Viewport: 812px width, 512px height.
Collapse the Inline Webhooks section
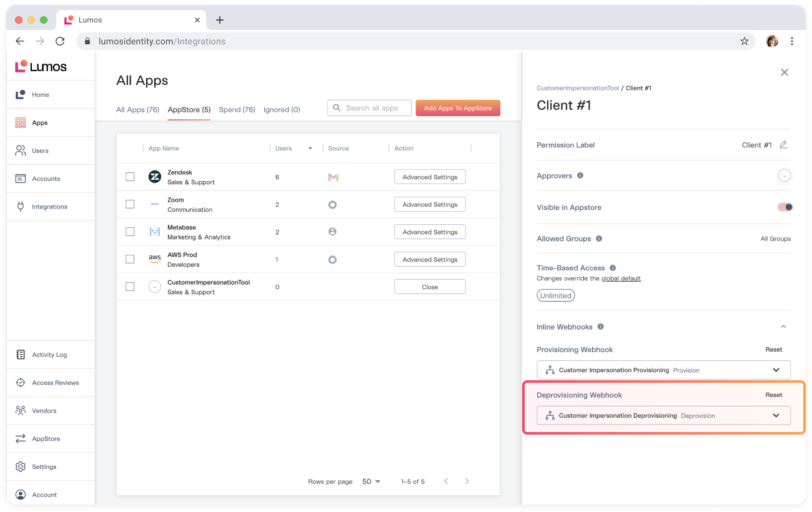[x=783, y=327]
